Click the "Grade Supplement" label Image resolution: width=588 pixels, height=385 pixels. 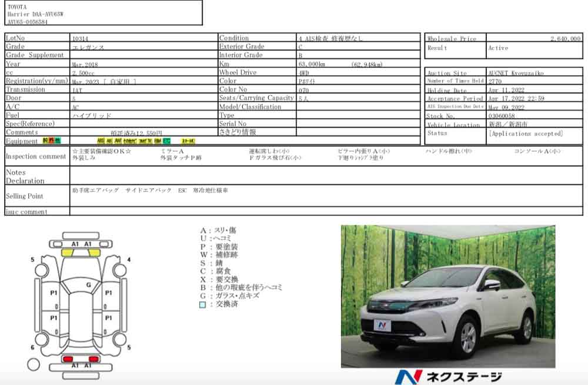pyautogui.click(x=35, y=55)
